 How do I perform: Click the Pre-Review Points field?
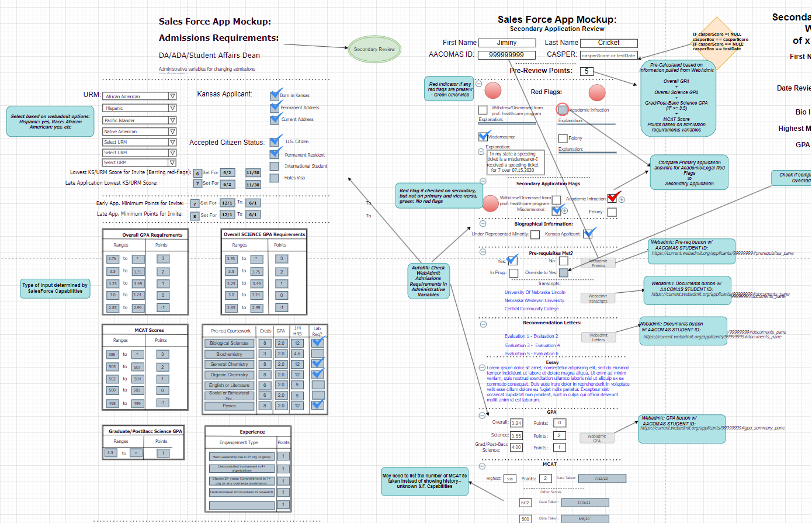tap(588, 71)
